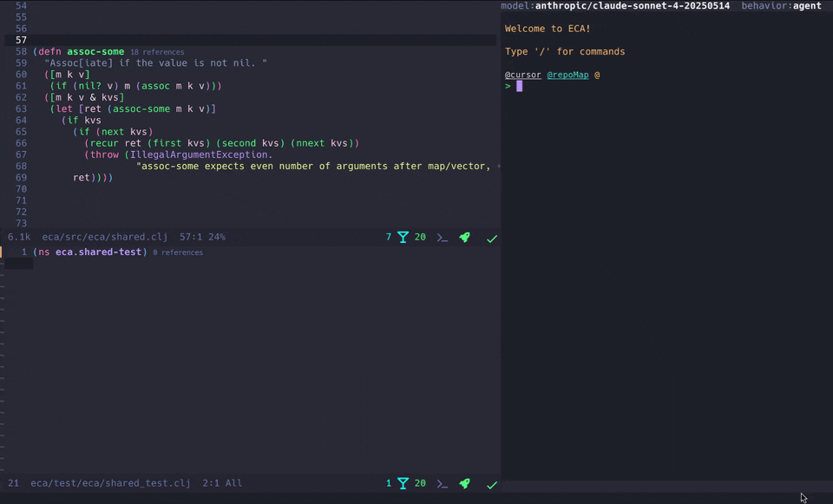Click '(if (nil? v)' on line 61

[x=84, y=86]
